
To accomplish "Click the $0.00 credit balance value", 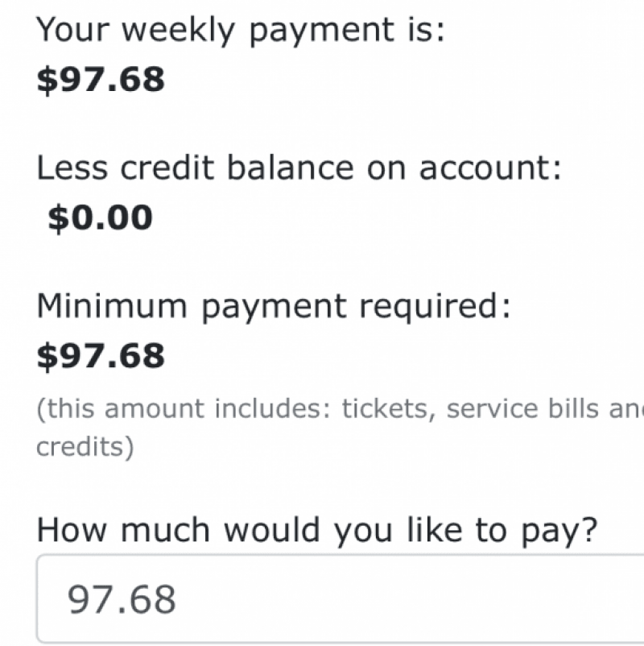I will click(x=100, y=217).
